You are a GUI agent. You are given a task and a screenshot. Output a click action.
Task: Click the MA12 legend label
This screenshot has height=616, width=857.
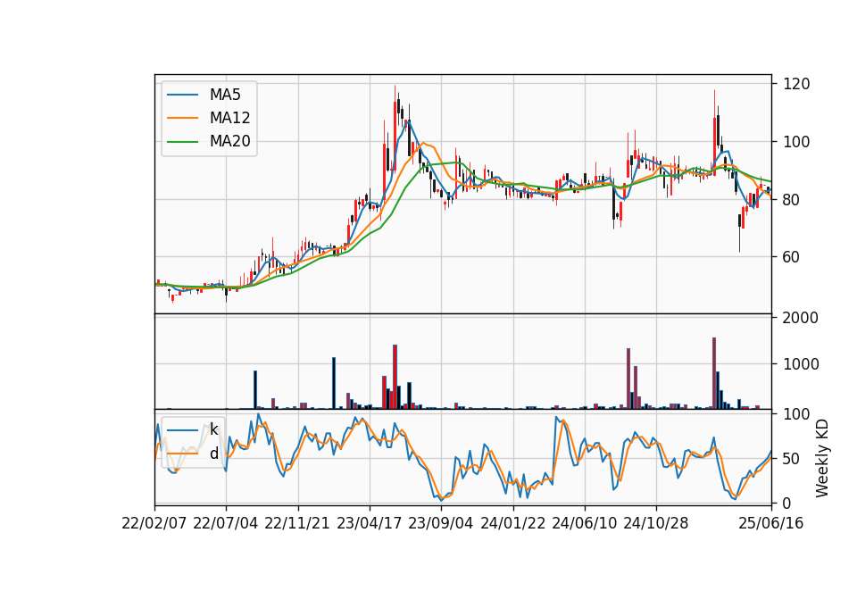(x=229, y=118)
